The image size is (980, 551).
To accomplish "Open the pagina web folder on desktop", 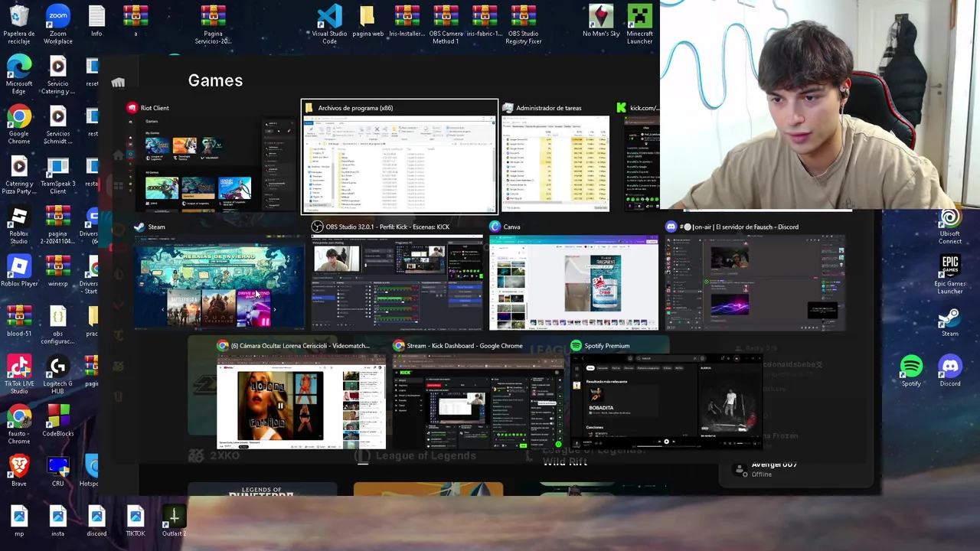I will coord(367,21).
